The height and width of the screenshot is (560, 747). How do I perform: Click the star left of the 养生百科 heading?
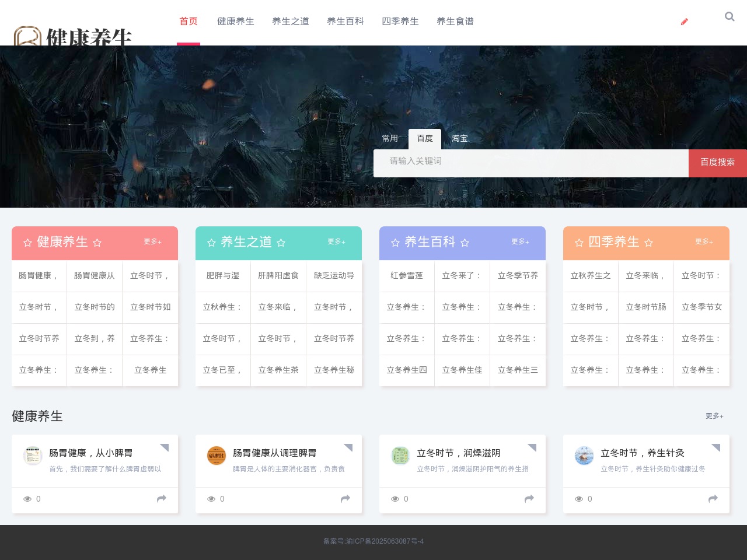pyautogui.click(x=395, y=243)
